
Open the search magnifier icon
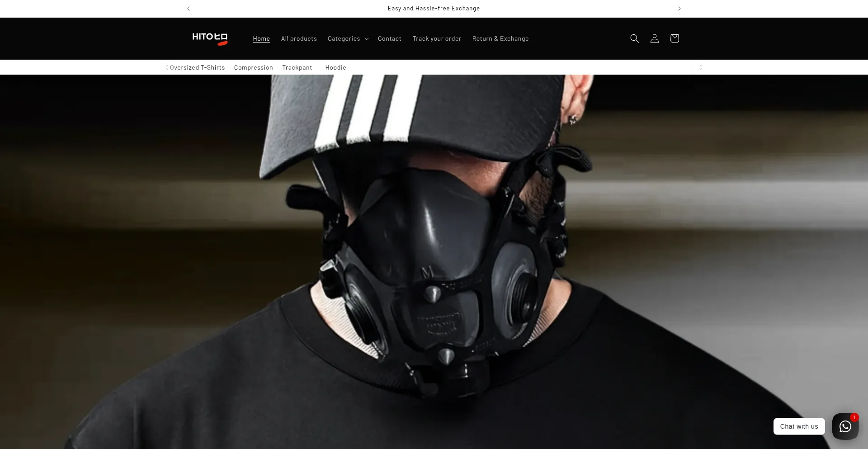click(x=634, y=38)
